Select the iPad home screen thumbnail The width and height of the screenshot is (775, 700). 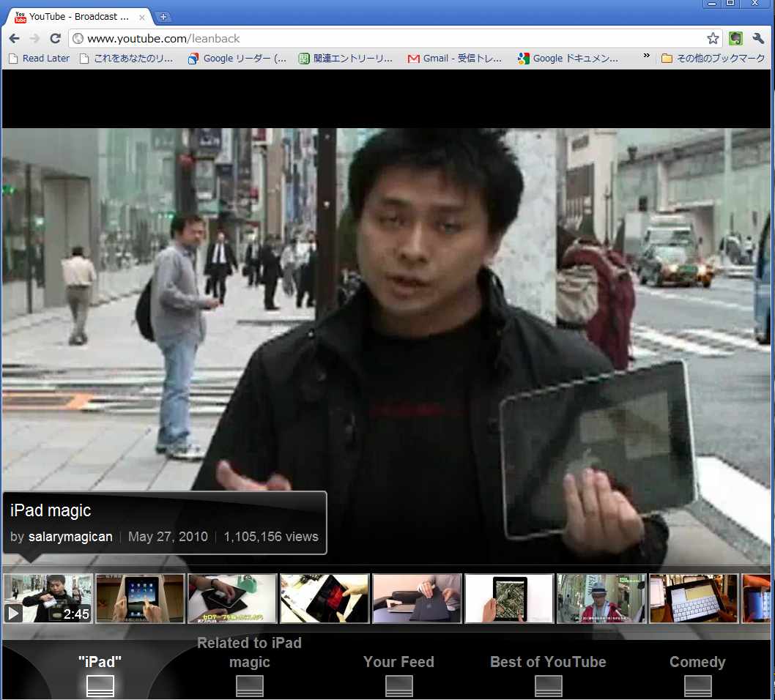(x=140, y=598)
